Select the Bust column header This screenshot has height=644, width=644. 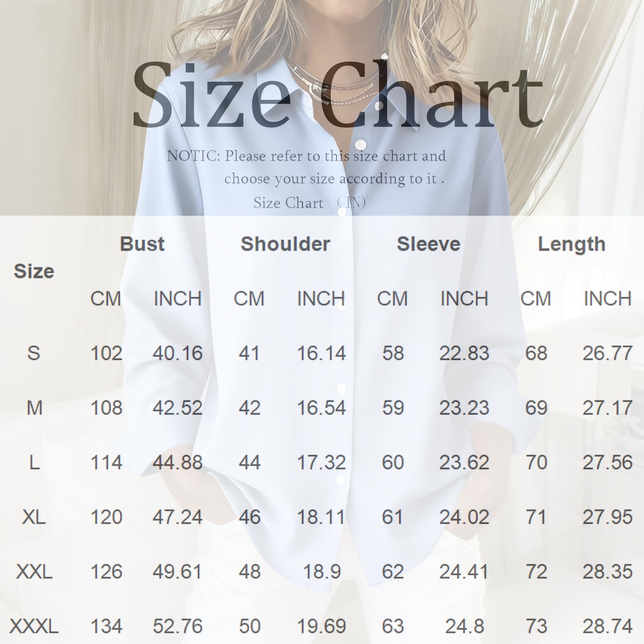coord(142,244)
